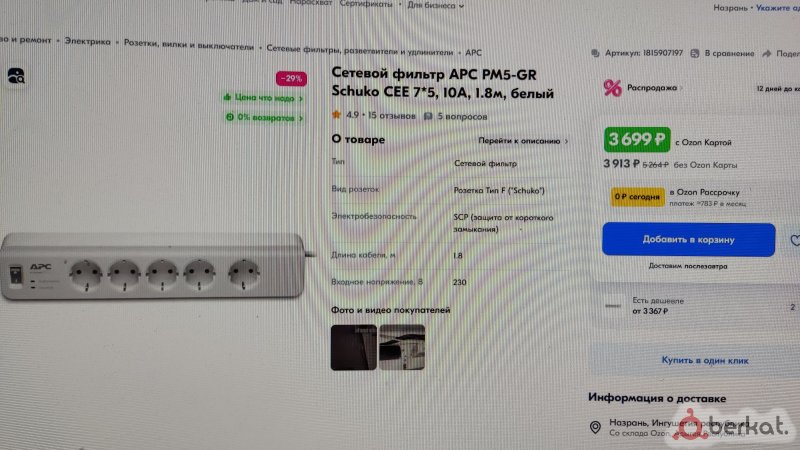
Task: Add to favorites with the heart icon
Action: click(x=795, y=240)
